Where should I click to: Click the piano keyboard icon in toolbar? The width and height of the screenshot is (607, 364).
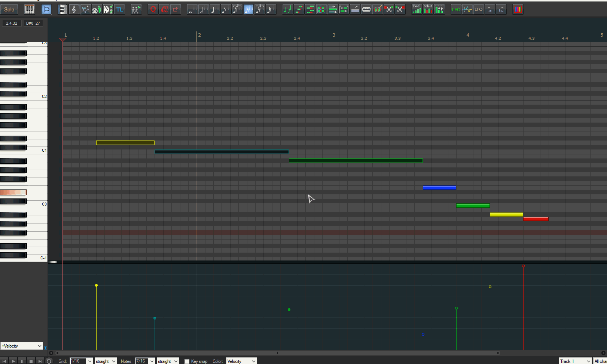pos(29,9)
